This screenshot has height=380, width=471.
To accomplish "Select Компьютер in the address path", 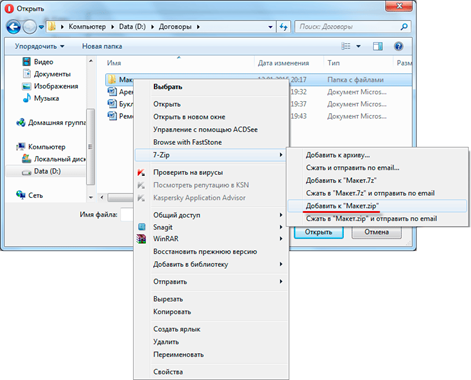I will click(x=87, y=27).
